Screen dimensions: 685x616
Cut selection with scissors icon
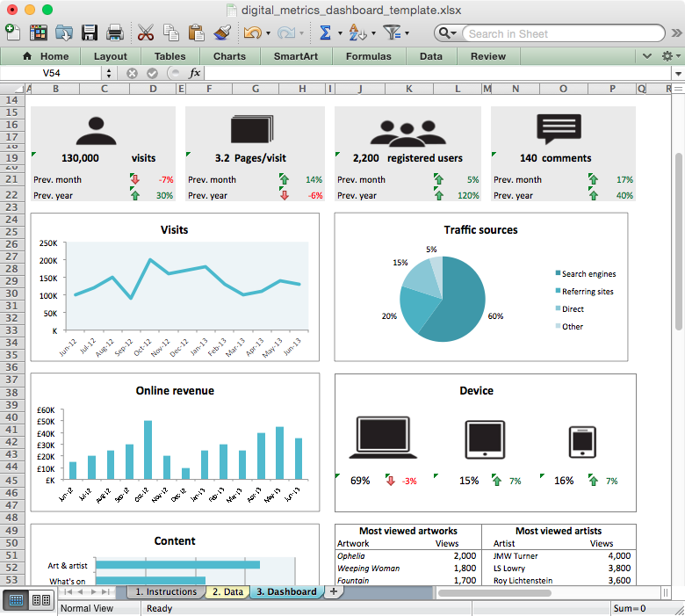(146, 33)
